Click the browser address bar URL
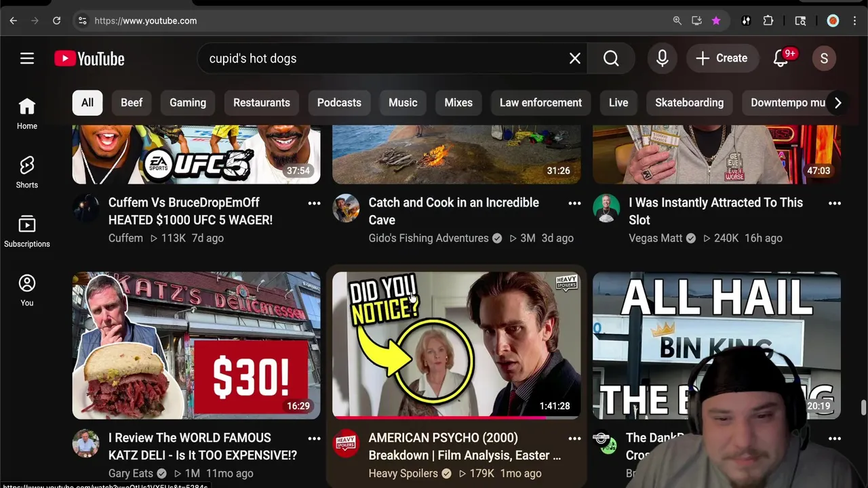Image resolution: width=868 pixels, height=488 pixels. (x=146, y=21)
